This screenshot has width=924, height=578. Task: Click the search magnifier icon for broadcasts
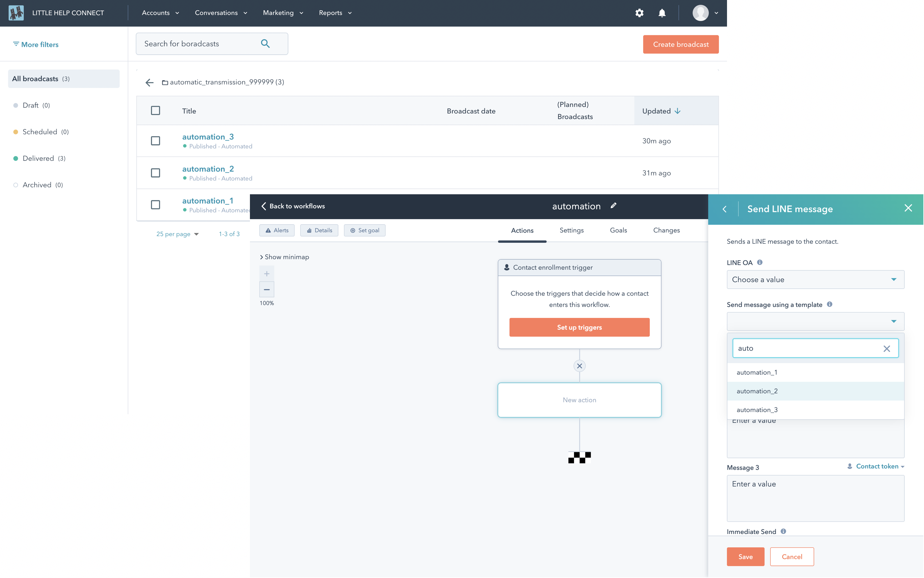pyautogui.click(x=265, y=44)
